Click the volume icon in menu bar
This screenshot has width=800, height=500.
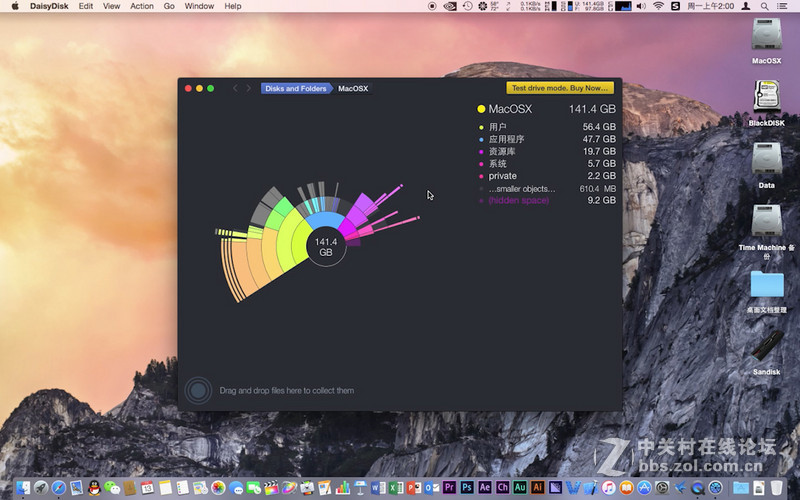pos(641,6)
